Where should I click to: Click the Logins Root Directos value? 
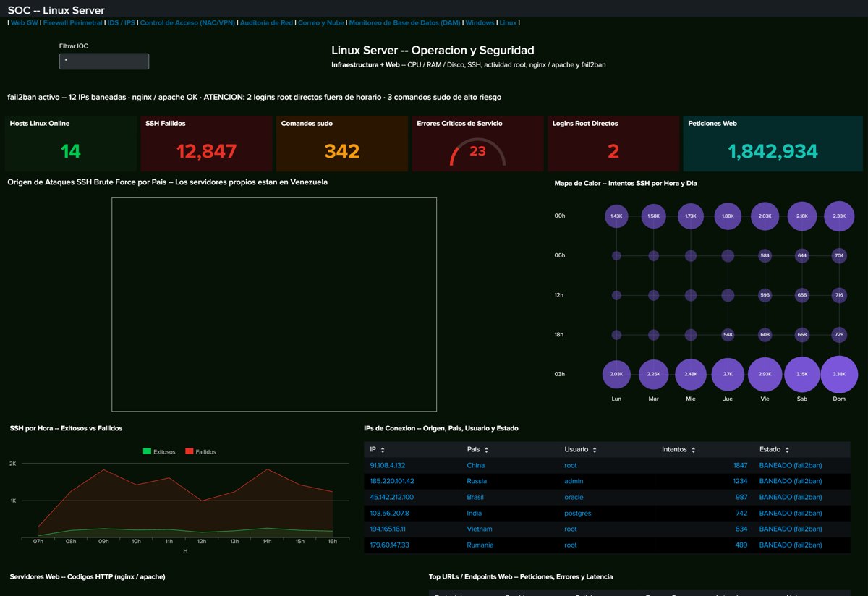point(613,151)
